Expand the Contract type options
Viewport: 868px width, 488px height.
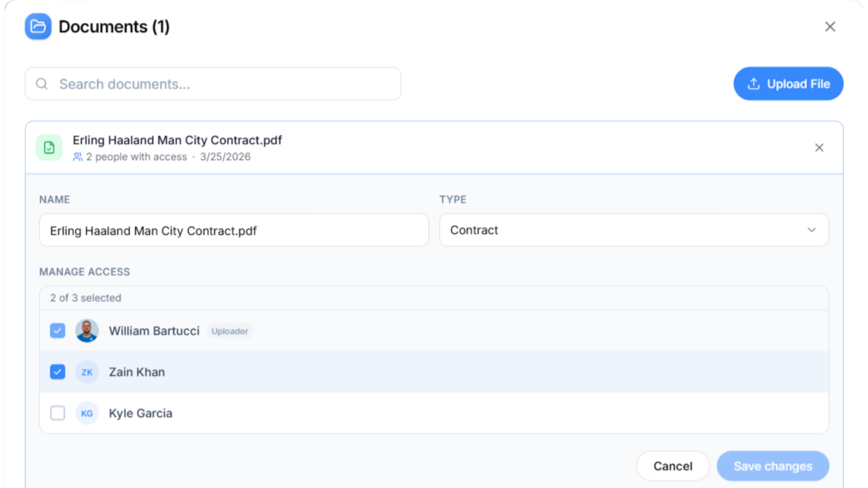(x=811, y=230)
